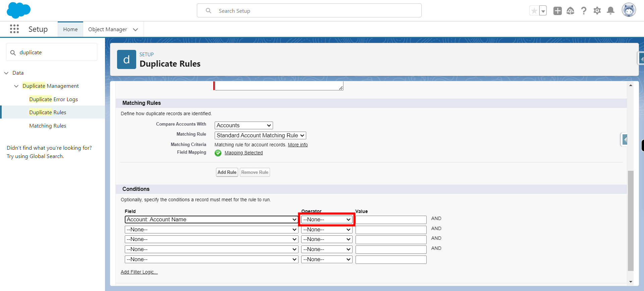Open the fifth row Field dropdown
The image size is (644, 291).
pos(211,260)
